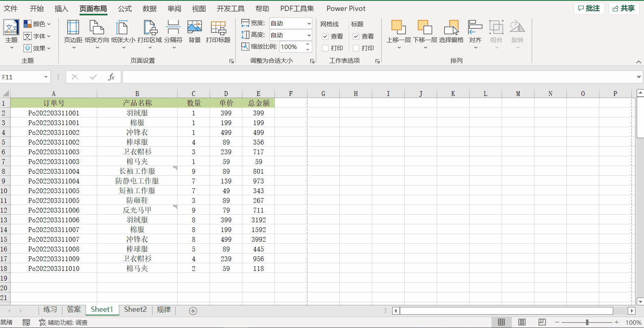Switch to the 公式 ribbon tab
Viewport: 644px width, 328px height.
[125, 9]
